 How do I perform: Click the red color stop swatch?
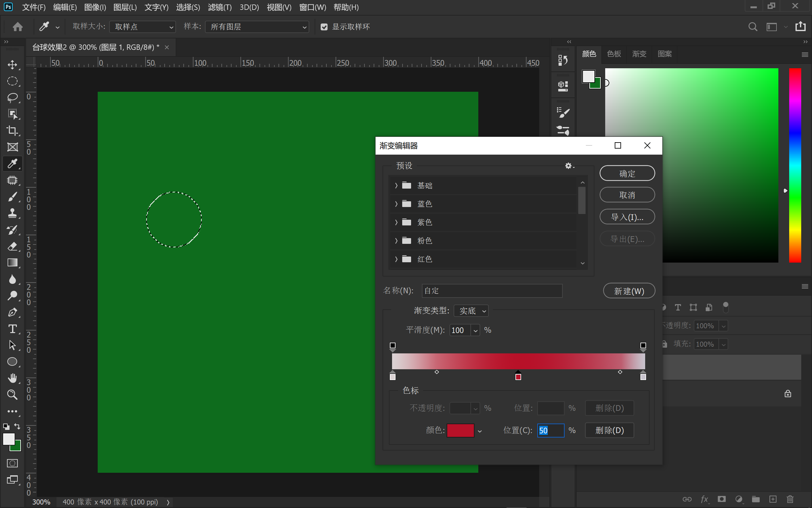(460, 431)
